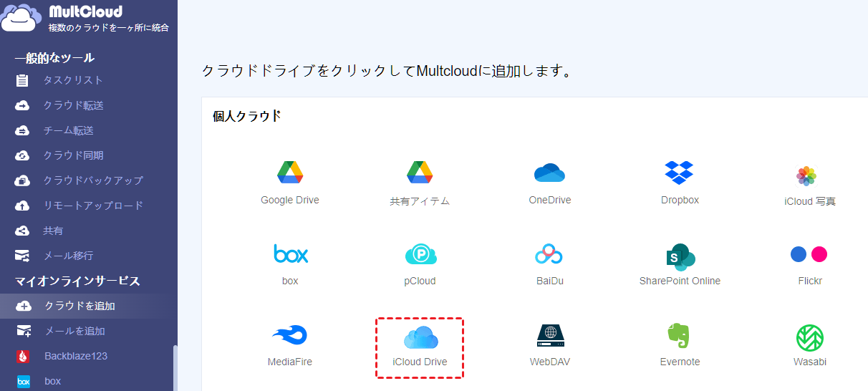Click the クラウド同期 sync icon
Viewport: 868px width, 391px height.
click(23, 155)
